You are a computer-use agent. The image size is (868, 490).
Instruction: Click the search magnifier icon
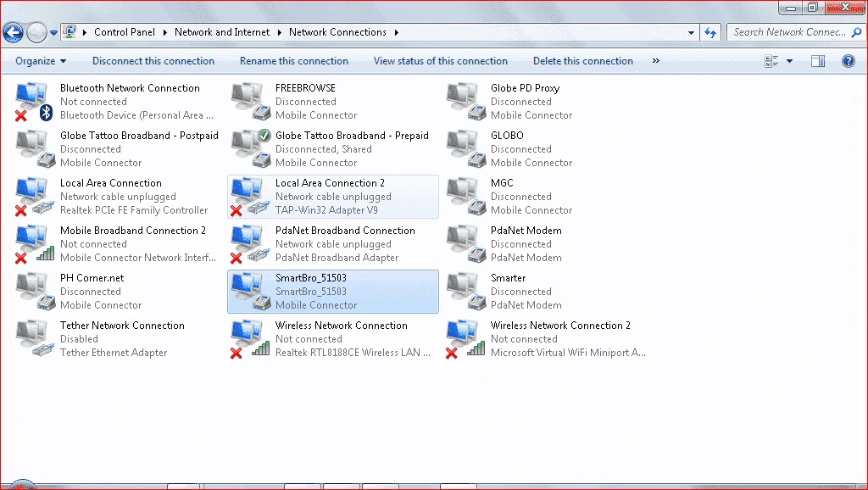coord(856,32)
